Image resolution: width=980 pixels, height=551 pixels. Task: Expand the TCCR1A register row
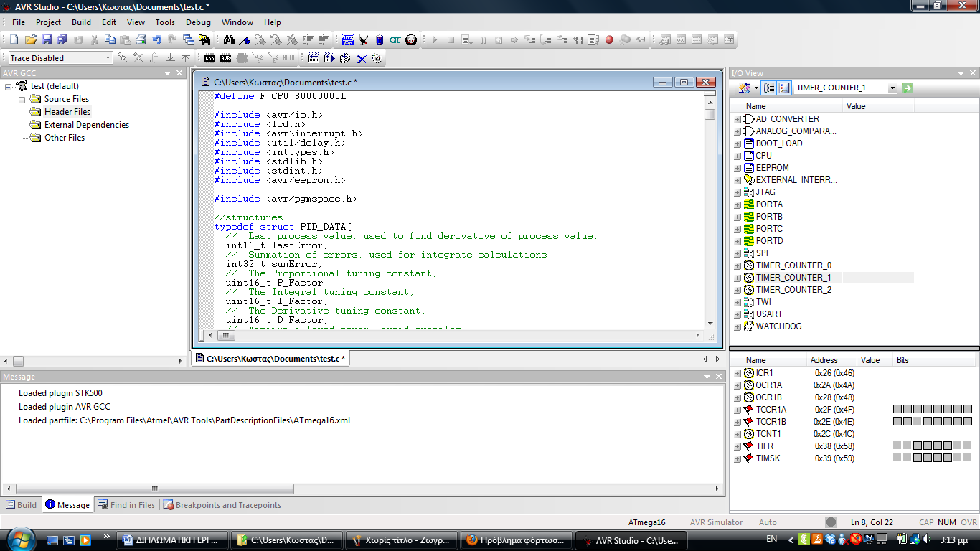738,410
